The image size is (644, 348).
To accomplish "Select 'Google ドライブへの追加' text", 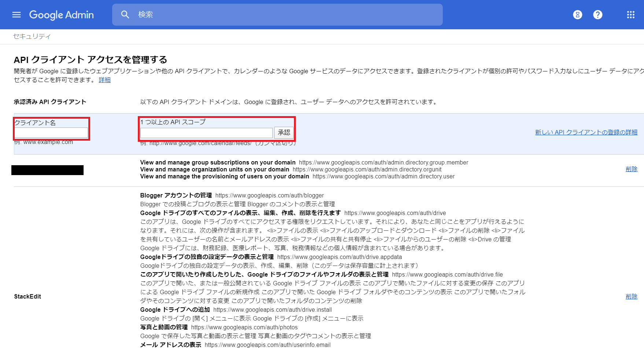I will (175, 310).
